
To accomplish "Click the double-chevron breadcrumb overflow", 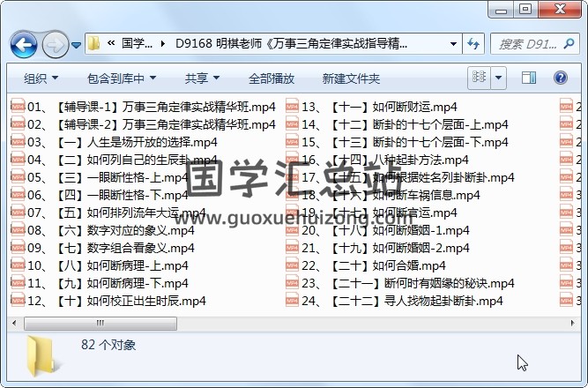I will 110,43.
